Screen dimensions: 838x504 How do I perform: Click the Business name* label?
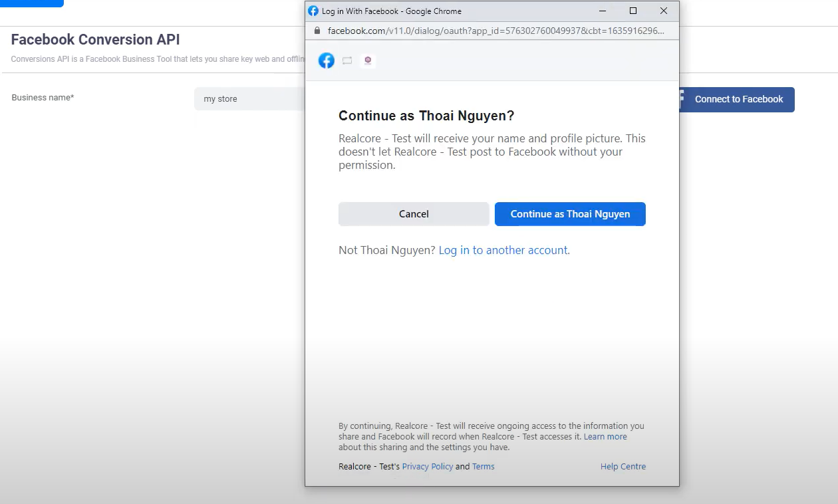click(x=43, y=98)
